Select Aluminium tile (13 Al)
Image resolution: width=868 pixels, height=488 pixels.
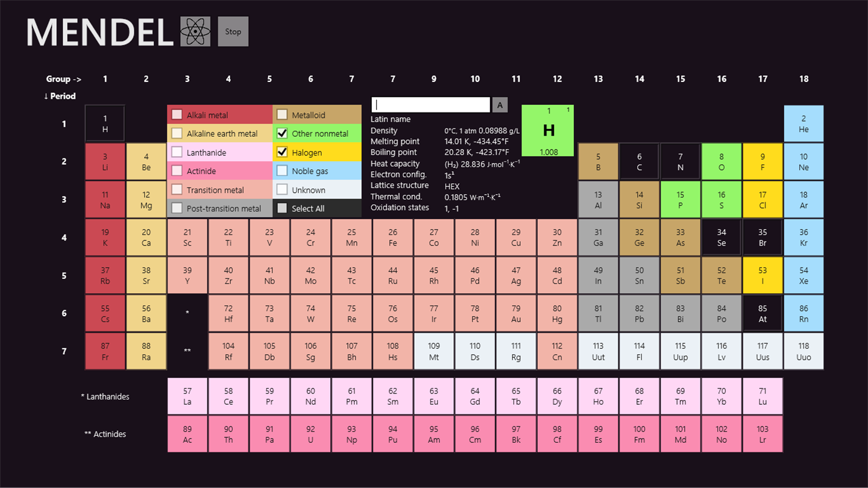[x=598, y=199]
